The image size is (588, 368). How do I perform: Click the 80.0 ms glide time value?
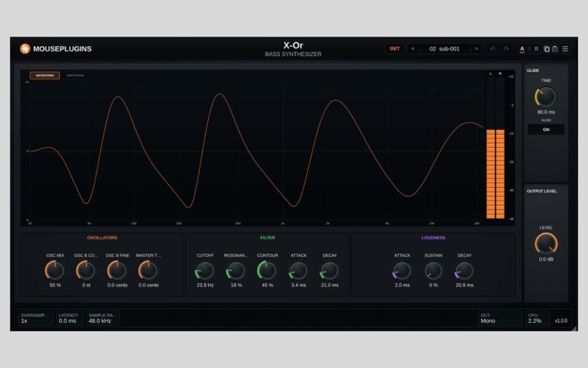point(546,112)
